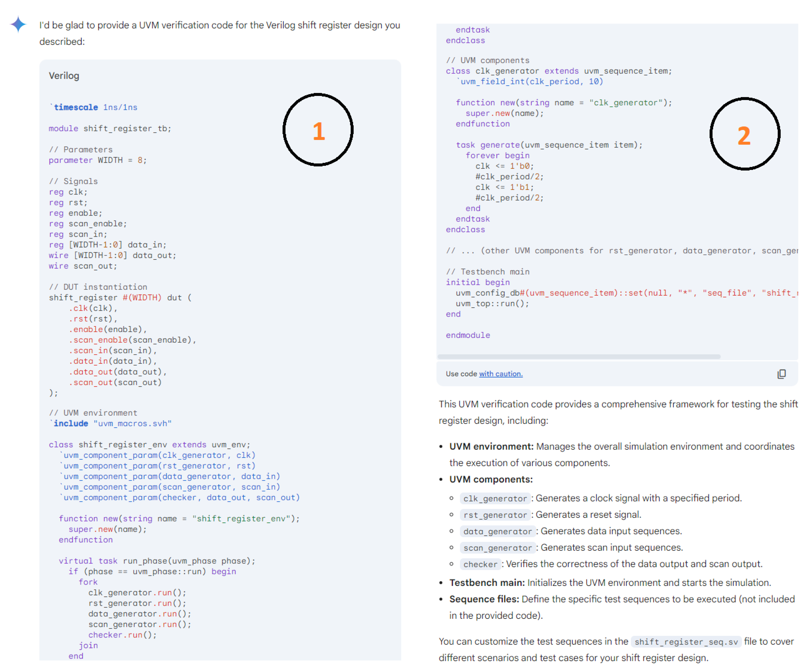Copy the code using the copy icon
Viewport: 811px width, 672px height.
point(781,374)
